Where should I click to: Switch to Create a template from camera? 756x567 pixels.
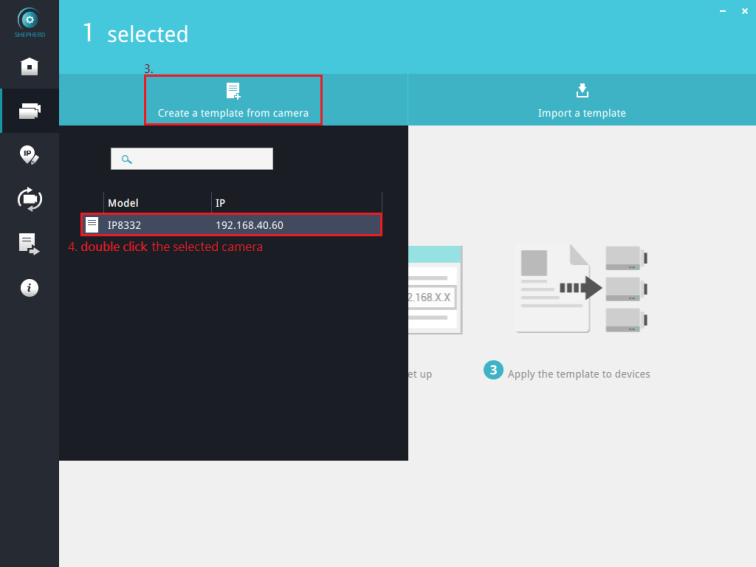pos(233,100)
